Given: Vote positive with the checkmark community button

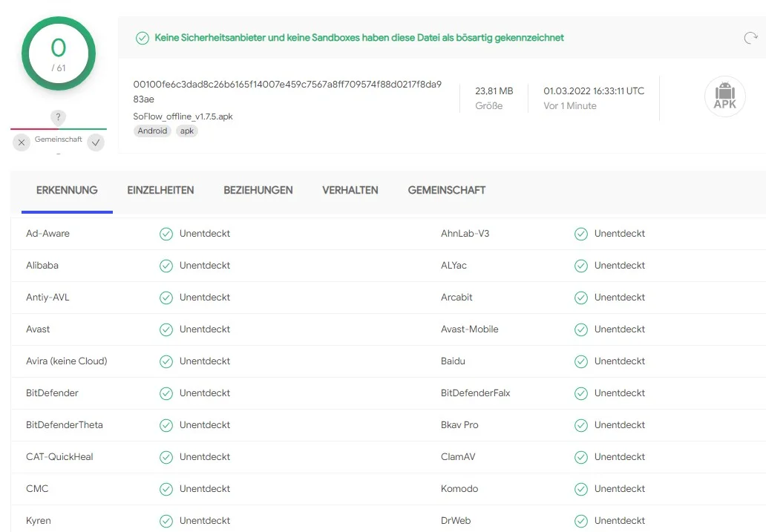Looking at the screenshot, I should pyautogui.click(x=96, y=142).
